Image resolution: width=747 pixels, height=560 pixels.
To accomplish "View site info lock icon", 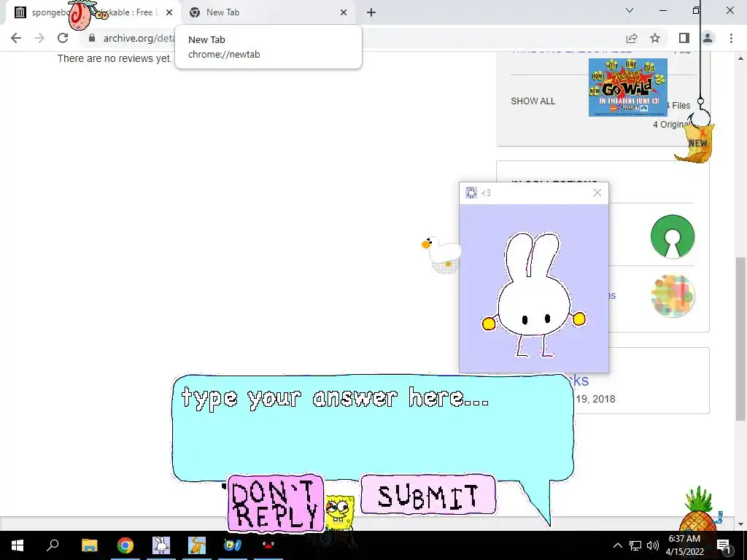I will point(92,38).
